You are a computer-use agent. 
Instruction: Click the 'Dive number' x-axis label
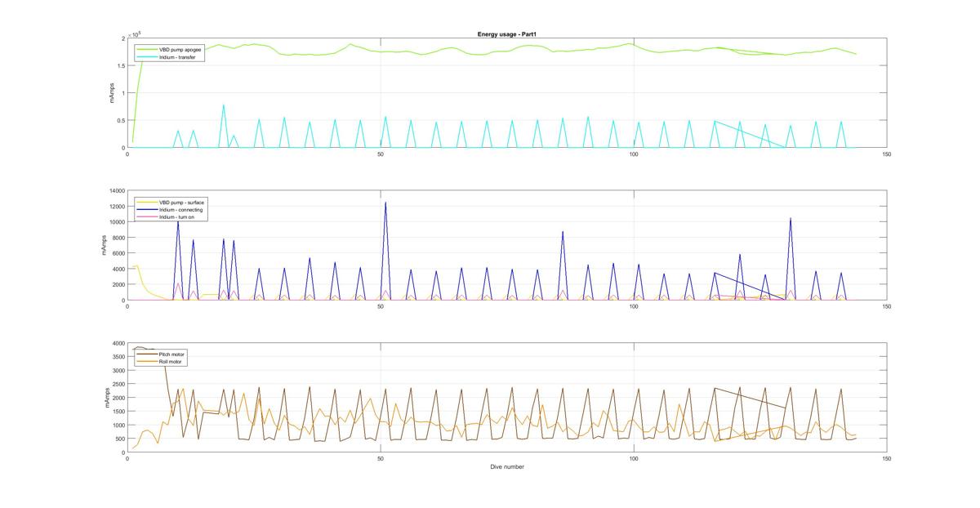pos(506,467)
